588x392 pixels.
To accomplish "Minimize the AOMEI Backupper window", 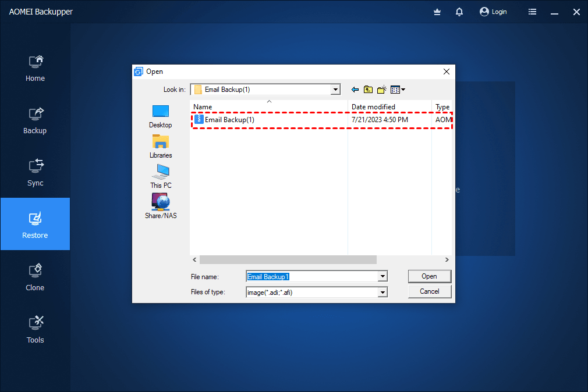I will click(554, 12).
